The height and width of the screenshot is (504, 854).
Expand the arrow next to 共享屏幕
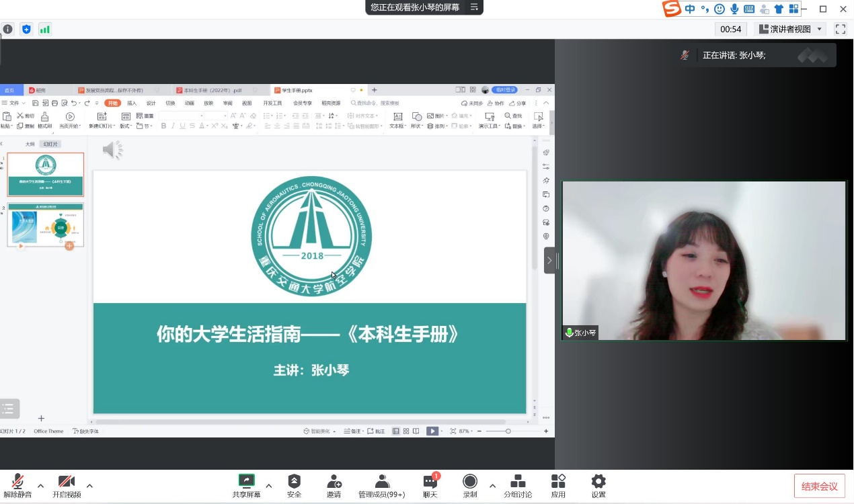click(x=269, y=485)
